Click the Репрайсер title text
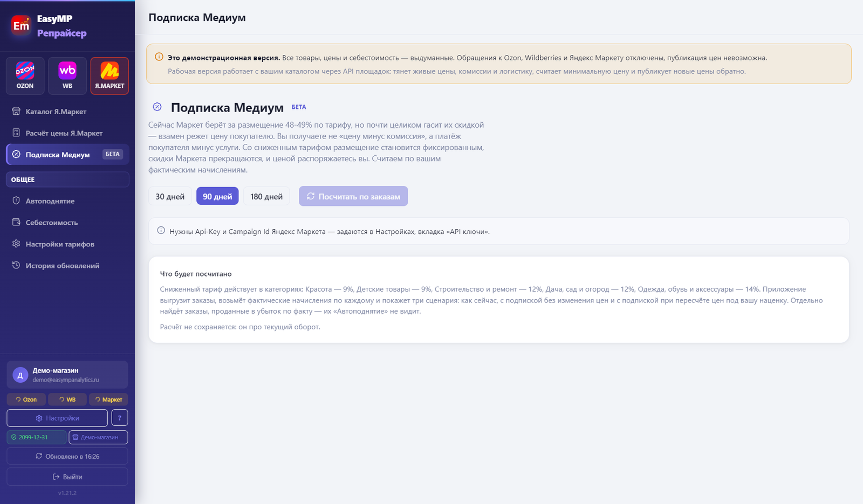Image resolution: width=863 pixels, height=504 pixels. click(61, 33)
